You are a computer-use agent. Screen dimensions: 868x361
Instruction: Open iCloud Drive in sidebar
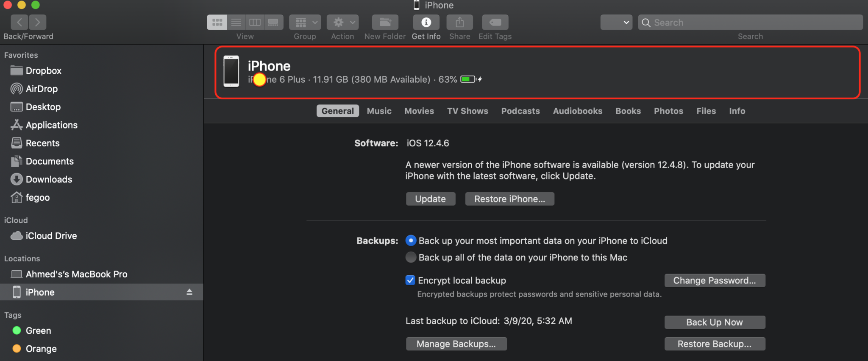pos(51,236)
